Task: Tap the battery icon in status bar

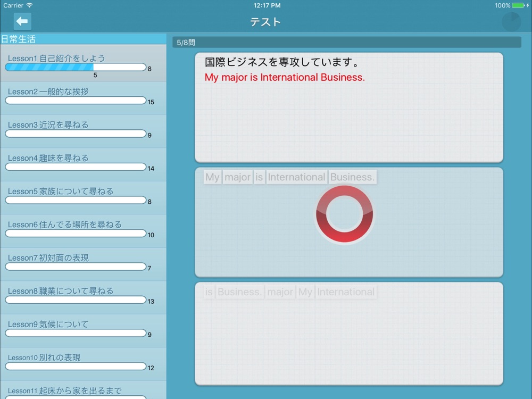Action: pos(518,5)
